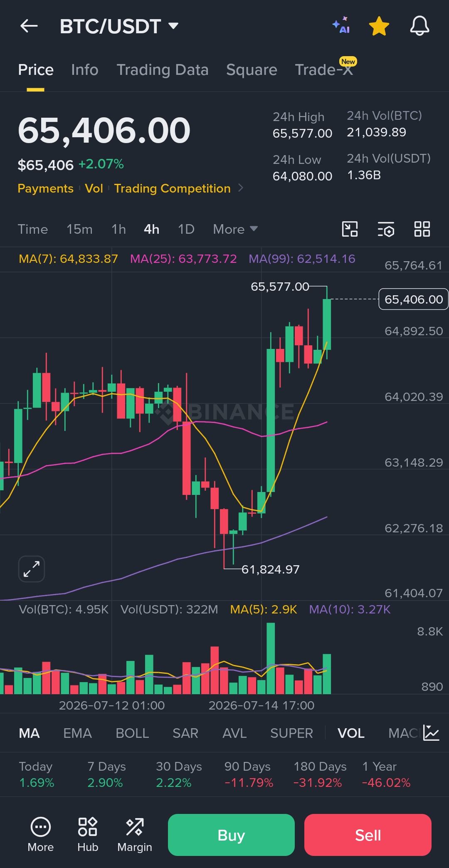Open Margin trading icon
Viewport: 449px width, 868px height.
[135, 834]
